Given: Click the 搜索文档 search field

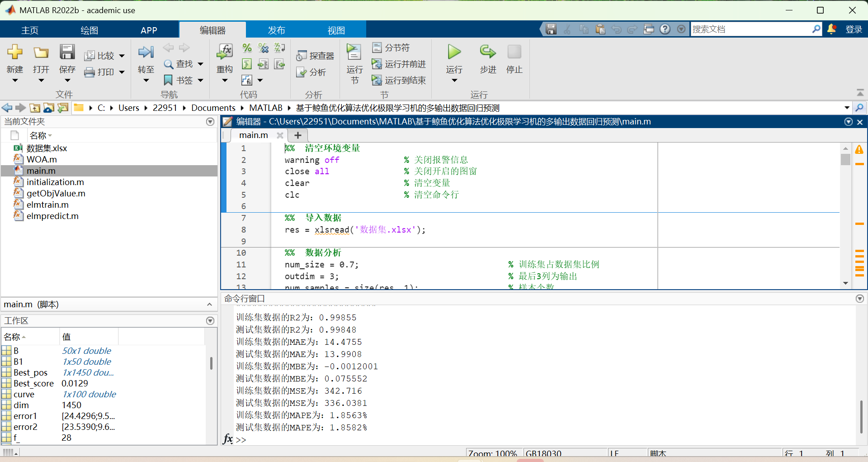Looking at the screenshot, I should click(751, 29).
